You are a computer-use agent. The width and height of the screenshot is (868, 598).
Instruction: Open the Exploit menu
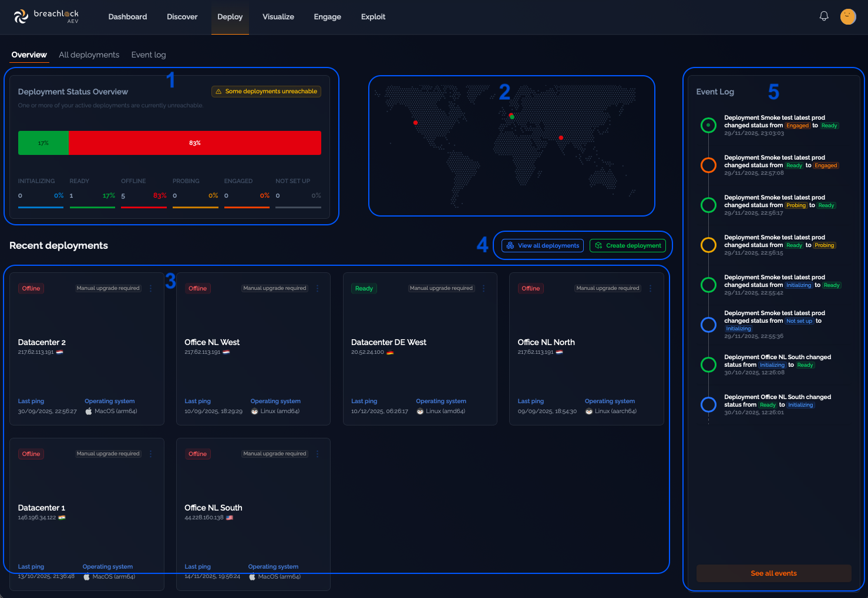point(374,16)
